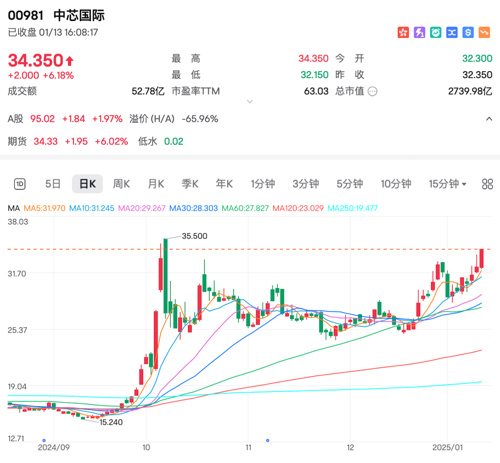
Task: Switch to the 年K yearly chart tab
Action: 224,184
